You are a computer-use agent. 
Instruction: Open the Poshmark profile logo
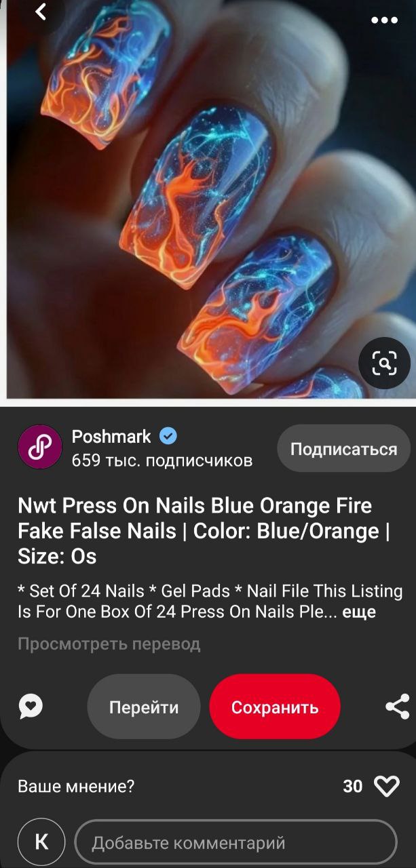(40, 447)
